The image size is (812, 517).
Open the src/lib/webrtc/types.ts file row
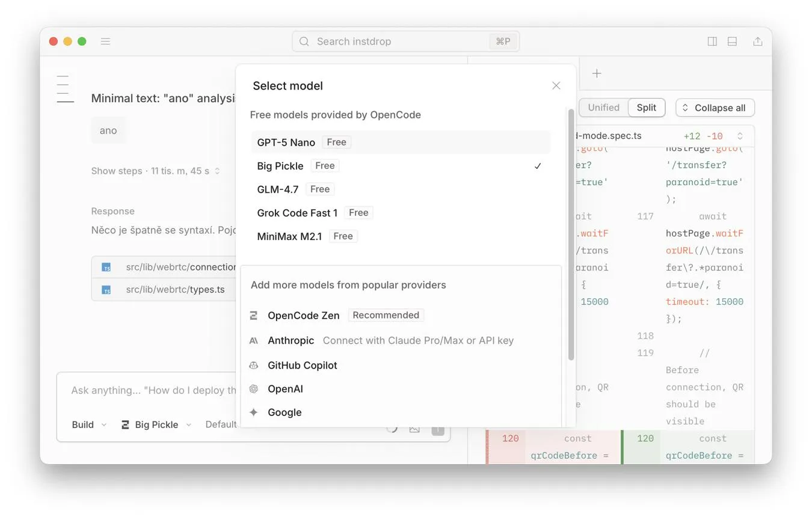coord(164,290)
